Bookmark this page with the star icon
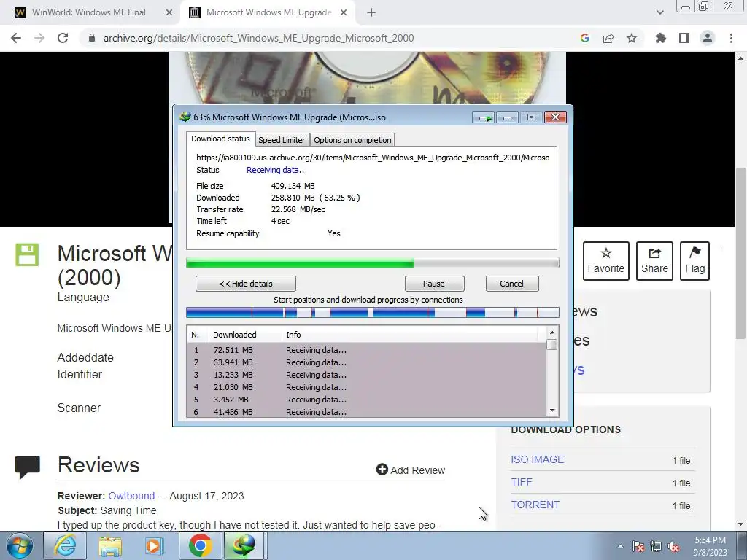Image resolution: width=747 pixels, height=560 pixels. tap(632, 38)
